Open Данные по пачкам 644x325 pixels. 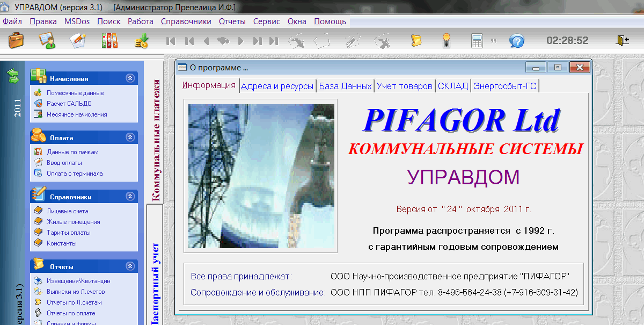click(72, 152)
